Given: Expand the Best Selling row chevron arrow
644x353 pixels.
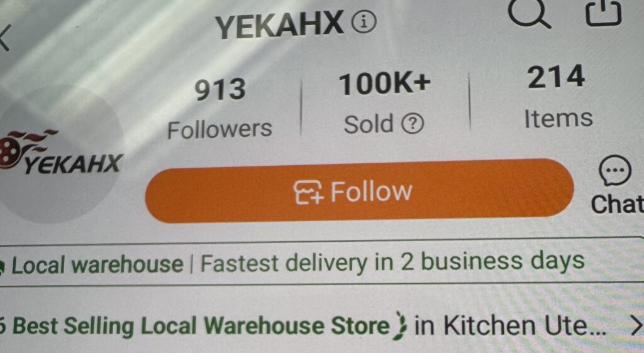Looking at the screenshot, I should pyautogui.click(x=636, y=326).
